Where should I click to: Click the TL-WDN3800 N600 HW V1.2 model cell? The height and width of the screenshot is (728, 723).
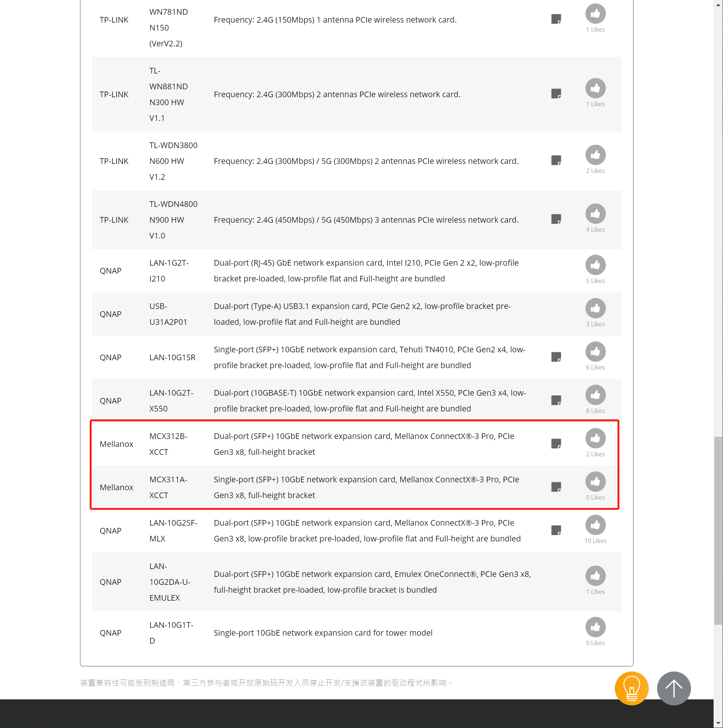pyautogui.click(x=173, y=161)
